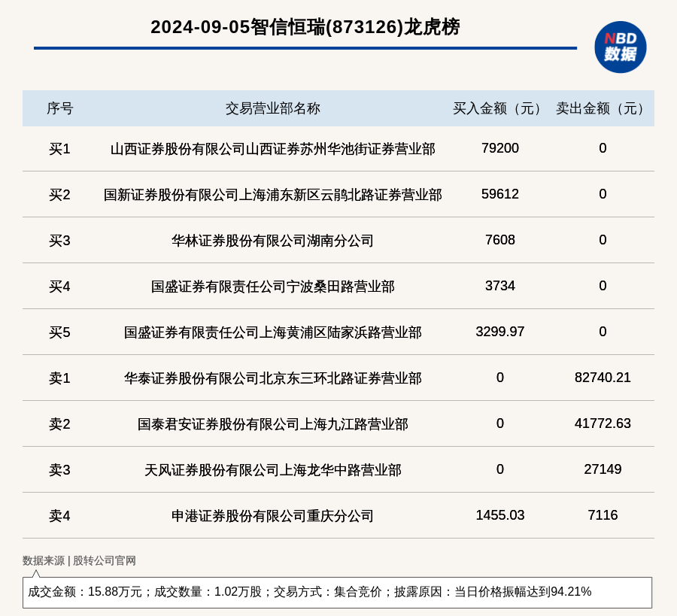Click the 卖出金额 zero in 买5 row
677x616 pixels.
pyautogui.click(x=603, y=332)
